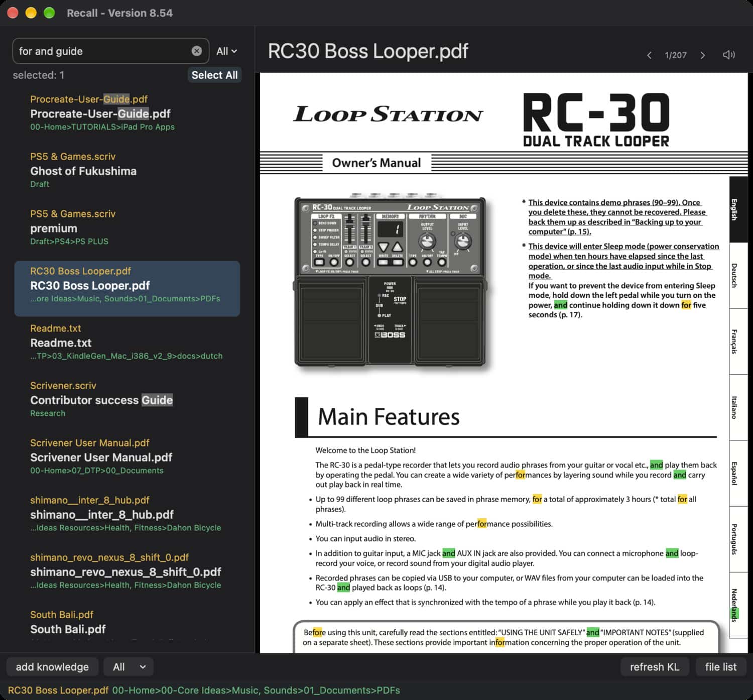Image resolution: width=753 pixels, height=700 pixels.
Task: Click the 'selected: 1' label
Action: (x=39, y=75)
